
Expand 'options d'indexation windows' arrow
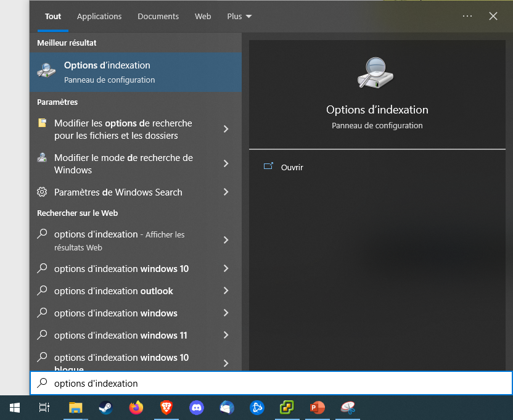pos(226,313)
